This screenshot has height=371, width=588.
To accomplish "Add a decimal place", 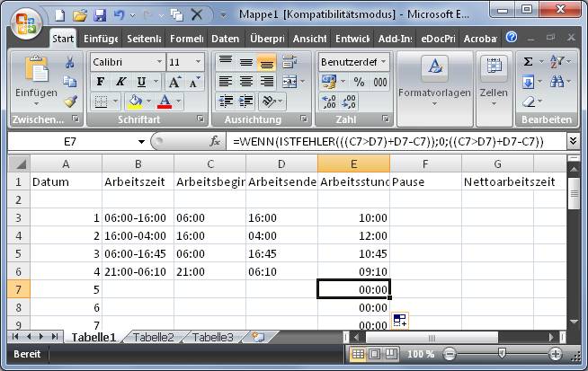I will (x=329, y=102).
